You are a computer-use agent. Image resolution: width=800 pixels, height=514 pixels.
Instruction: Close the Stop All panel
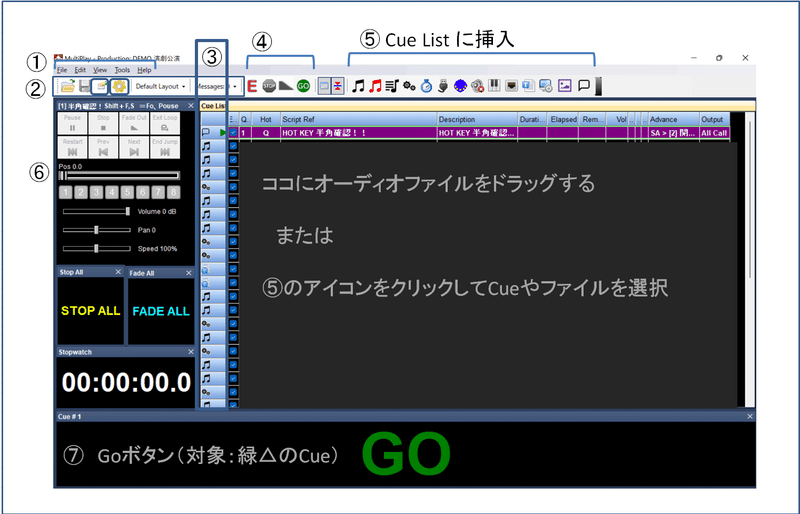118,272
